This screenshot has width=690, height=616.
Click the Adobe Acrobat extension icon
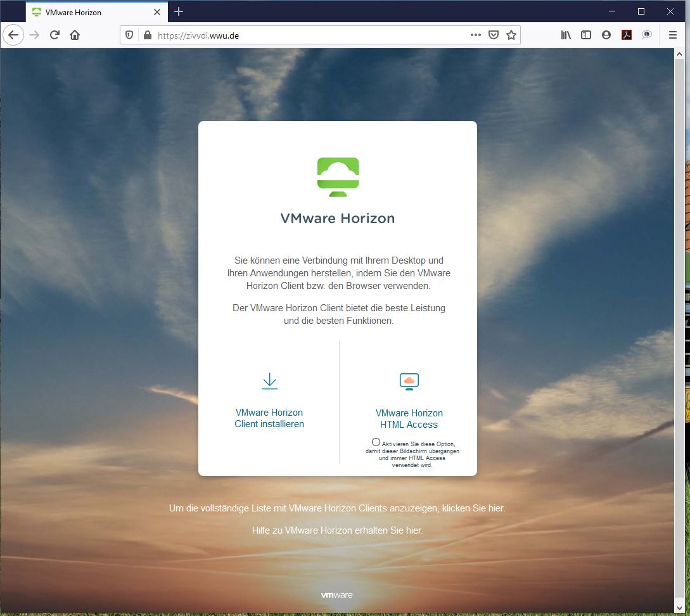coord(626,35)
